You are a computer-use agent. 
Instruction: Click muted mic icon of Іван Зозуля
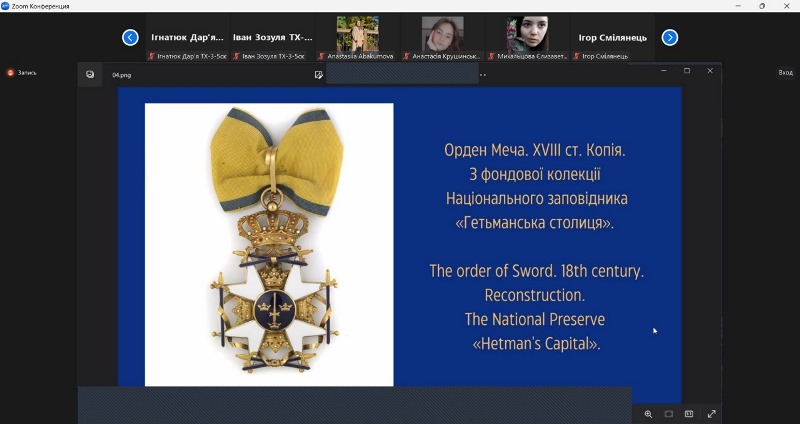(x=236, y=56)
